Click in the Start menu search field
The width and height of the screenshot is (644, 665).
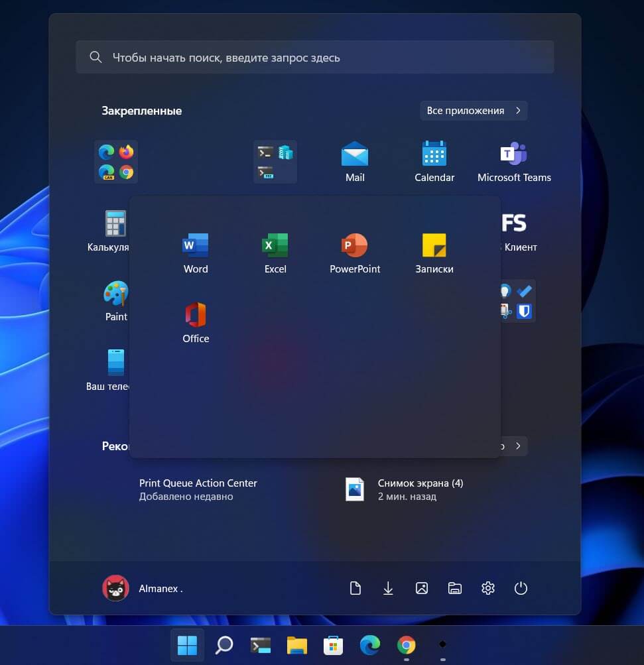tap(315, 57)
